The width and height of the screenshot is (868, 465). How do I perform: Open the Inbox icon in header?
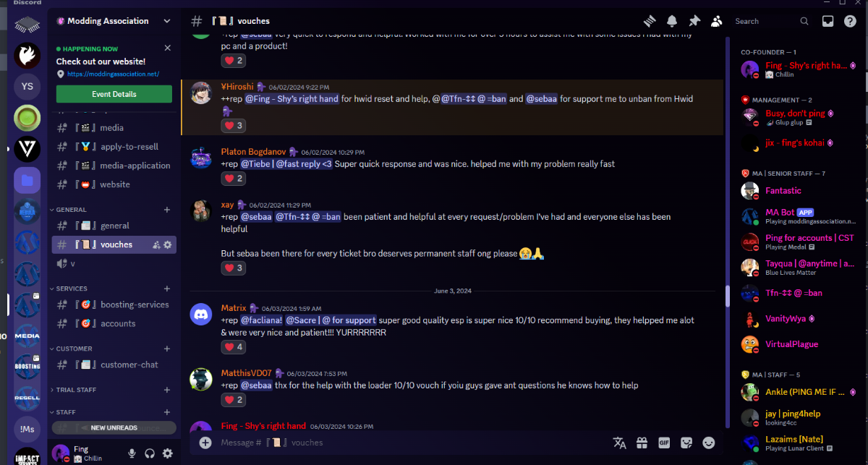click(x=828, y=21)
